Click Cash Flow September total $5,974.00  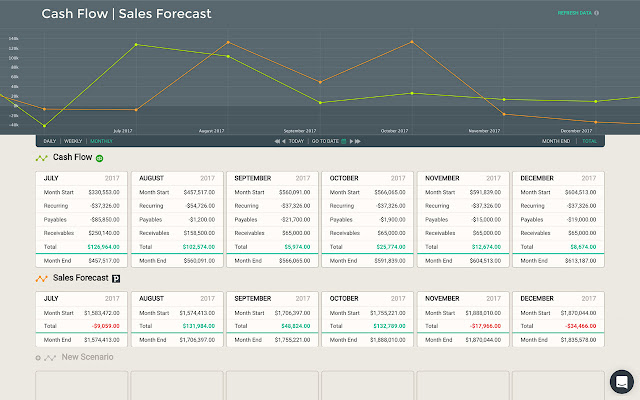pos(297,247)
